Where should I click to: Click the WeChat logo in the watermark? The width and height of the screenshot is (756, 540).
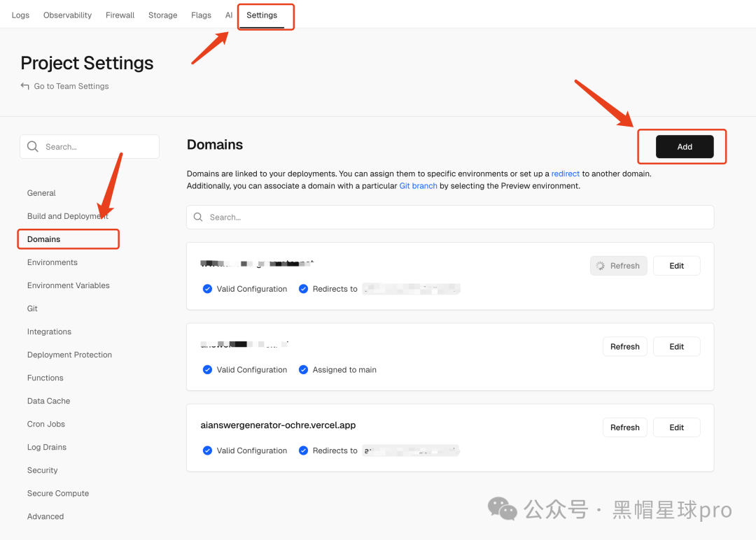tap(502, 509)
